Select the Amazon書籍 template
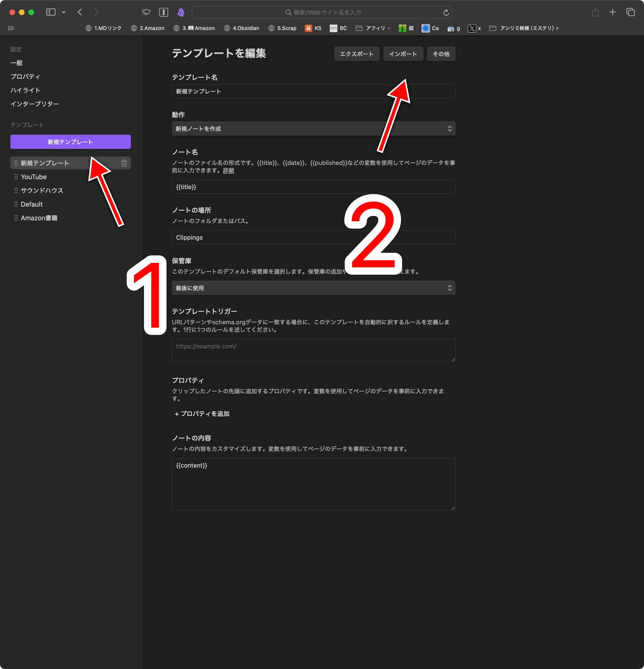The width and height of the screenshot is (644, 669). pyautogui.click(x=39, y=218)
